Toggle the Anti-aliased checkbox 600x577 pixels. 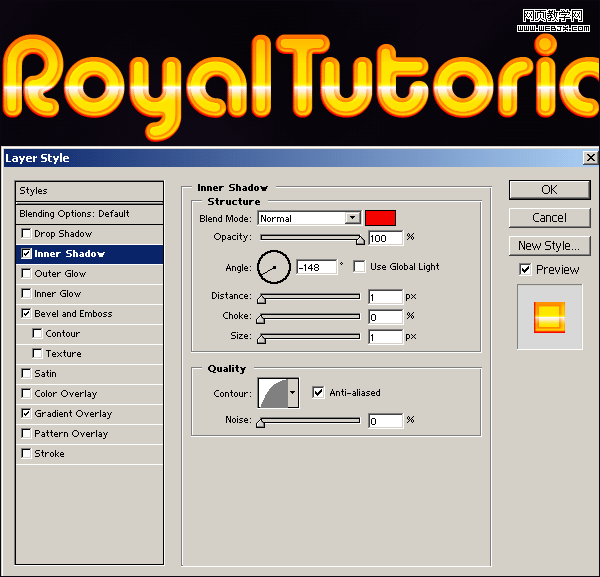point(318,392)
